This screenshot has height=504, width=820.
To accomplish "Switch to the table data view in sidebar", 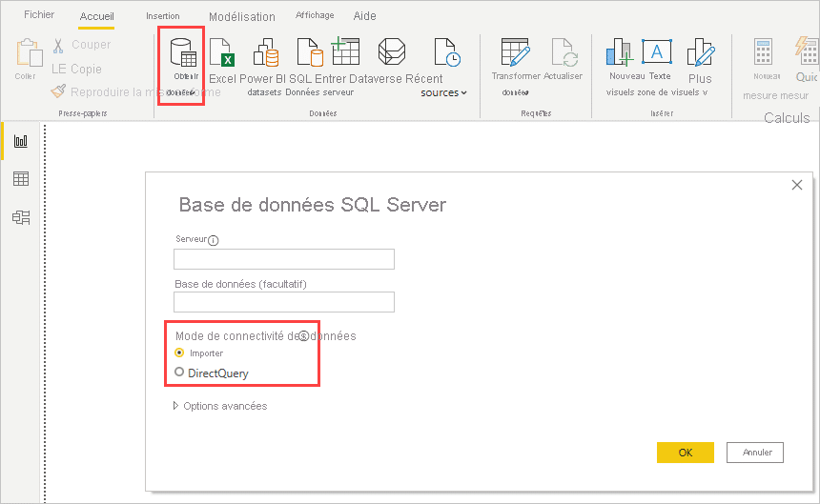I will click(x=21, y=179).
